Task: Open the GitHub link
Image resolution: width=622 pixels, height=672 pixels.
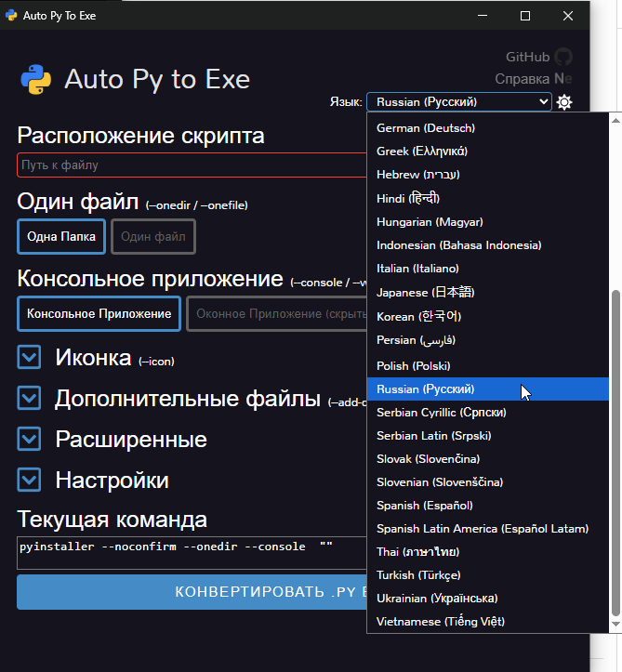Action: tap(527, 57)
